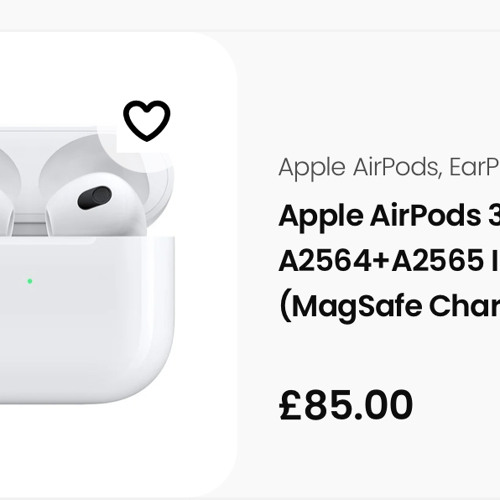Open the 'Apple AirPods 3' product title
This screenshot has width=500, height=500.
click(389, 216)
